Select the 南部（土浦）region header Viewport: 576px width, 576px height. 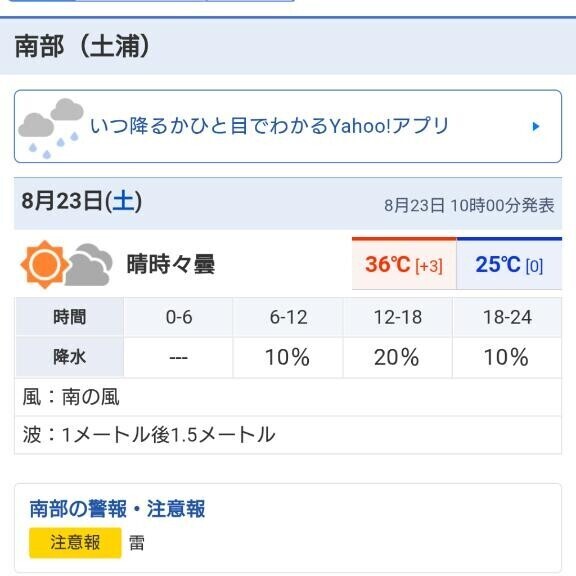tap(82, 46)
